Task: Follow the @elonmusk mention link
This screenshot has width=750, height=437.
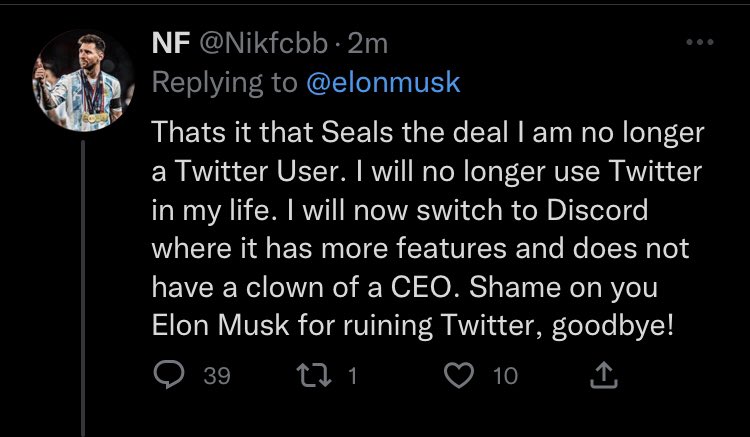Action: (384, 83)
